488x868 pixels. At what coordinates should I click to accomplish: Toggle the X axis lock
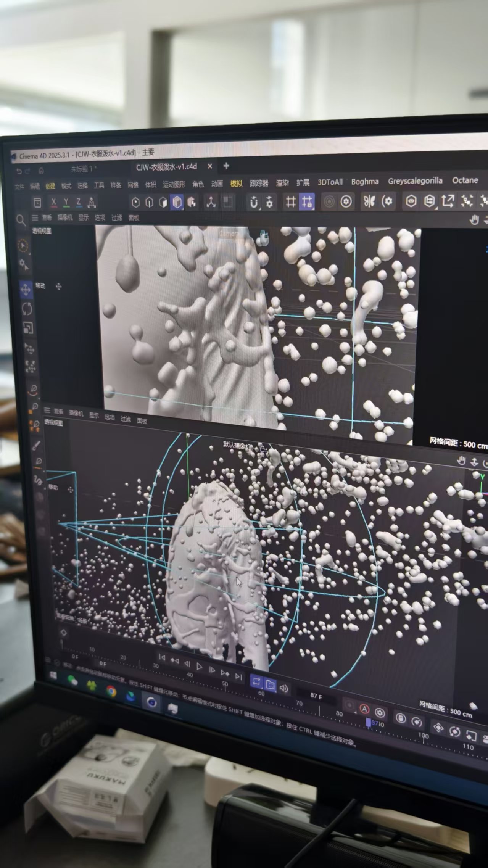coord(54,202)
